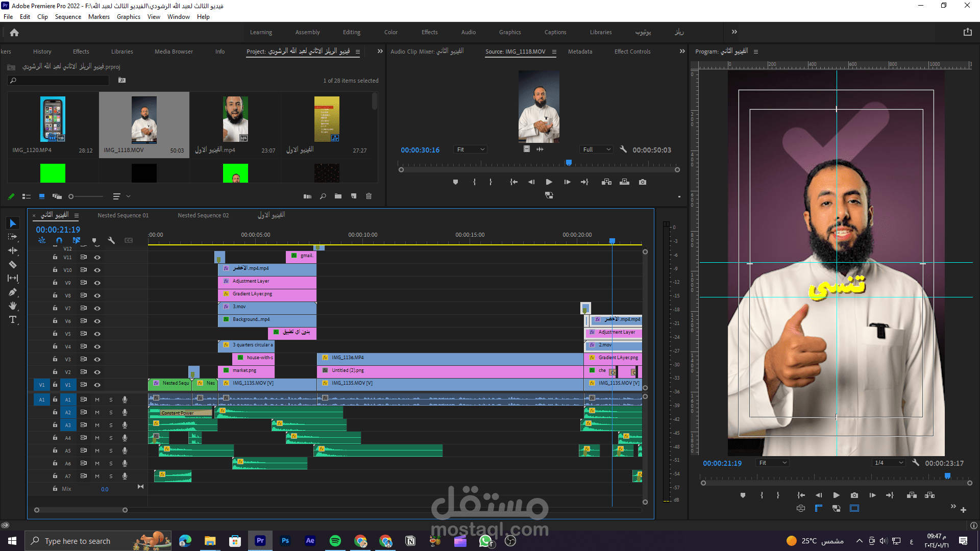Expand Source monitor Full resolution dropdown

(597, 149)
